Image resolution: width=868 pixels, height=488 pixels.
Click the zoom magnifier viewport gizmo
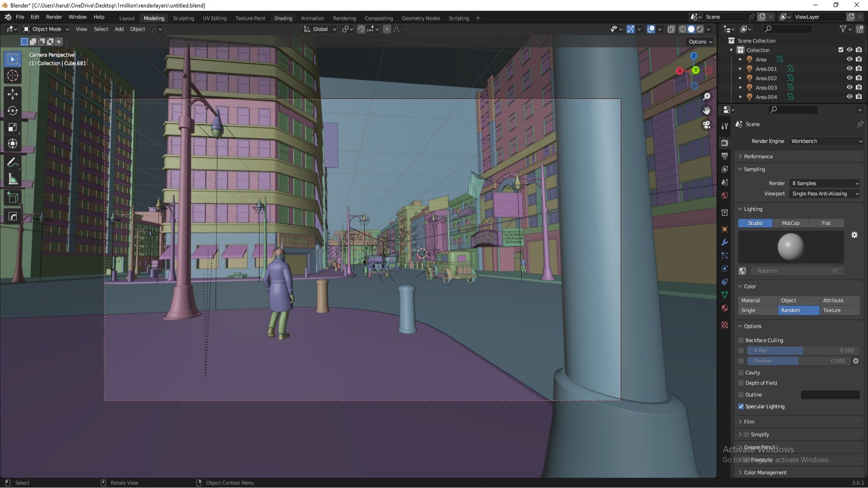coord(707,97)
